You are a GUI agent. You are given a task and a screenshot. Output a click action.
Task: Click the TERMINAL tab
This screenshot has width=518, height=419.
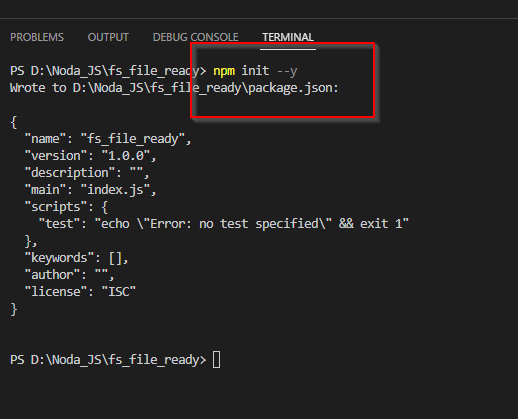(288, 37)
